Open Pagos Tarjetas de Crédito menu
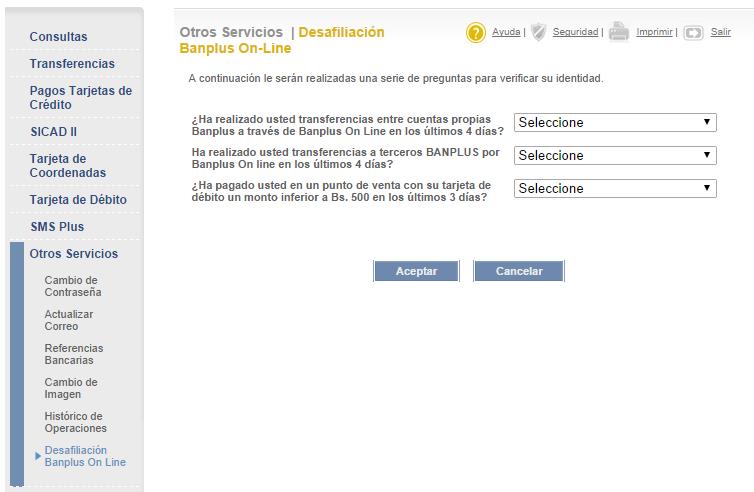754x492 pixels. (x=80, y=98)
